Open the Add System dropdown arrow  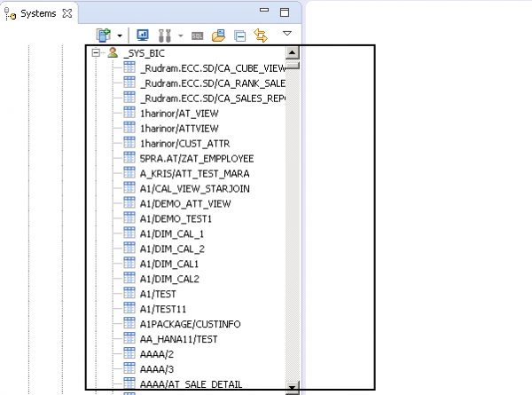[x=120, y=36]
